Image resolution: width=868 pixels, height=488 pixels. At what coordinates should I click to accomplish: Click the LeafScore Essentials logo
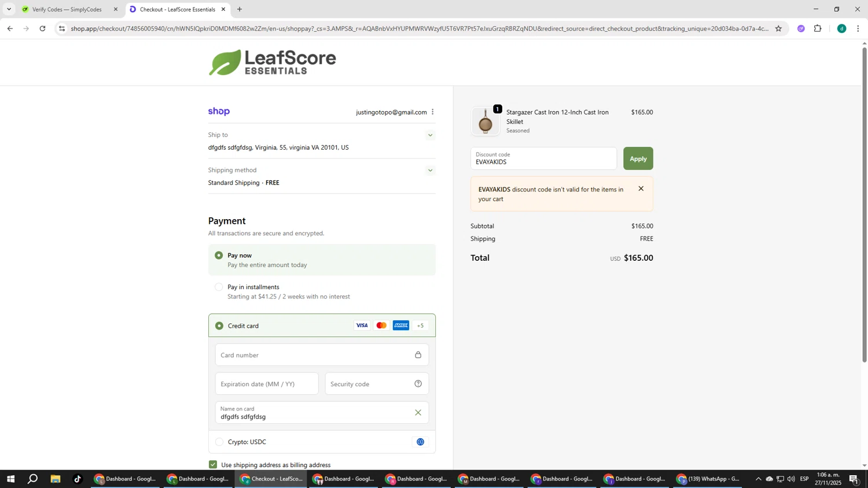point(273,62)
